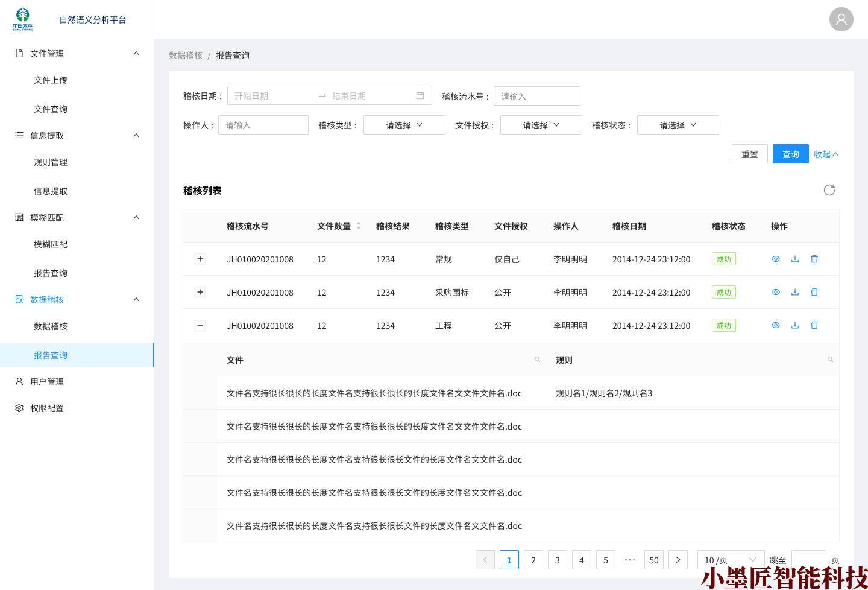Image resolution: width=868 pixels, height=590 pixels.
Task: View the 工程 row using eye icon
Action: tap(776, 325)
